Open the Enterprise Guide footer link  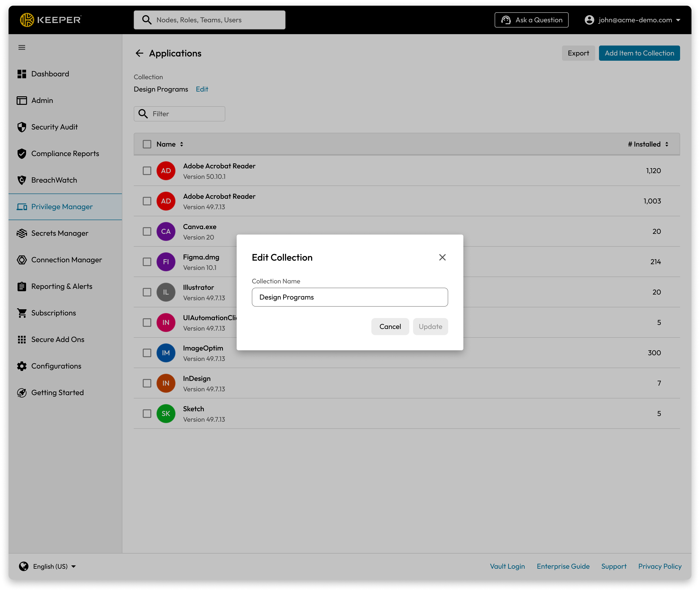click(563, 567)
